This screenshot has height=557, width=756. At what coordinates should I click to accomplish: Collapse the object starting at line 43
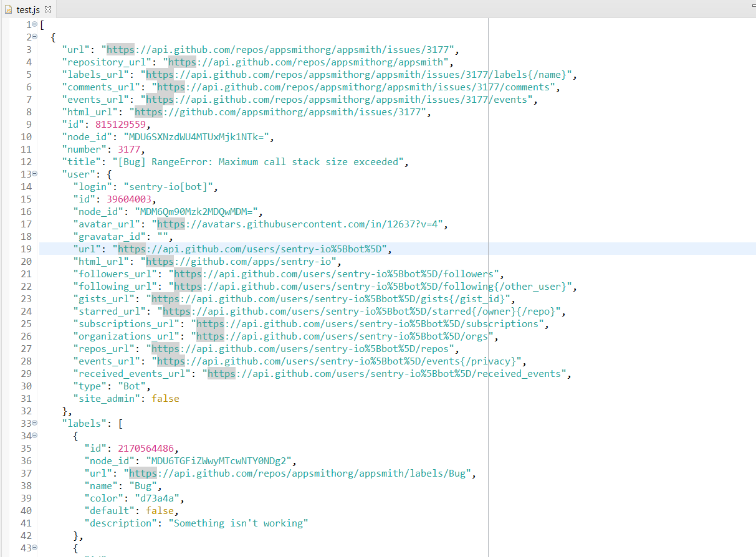(34, 548)
